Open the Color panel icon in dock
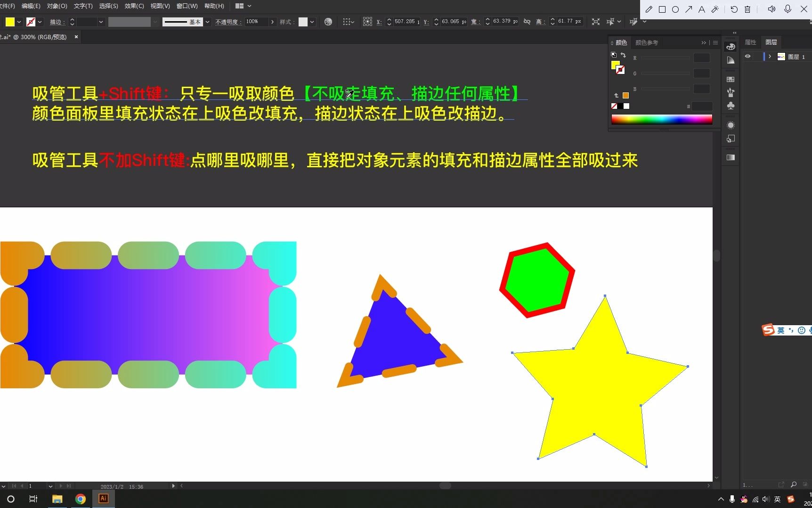Image resolution: width=812 pixels, height=508 pixels. (x=731, y=47)
